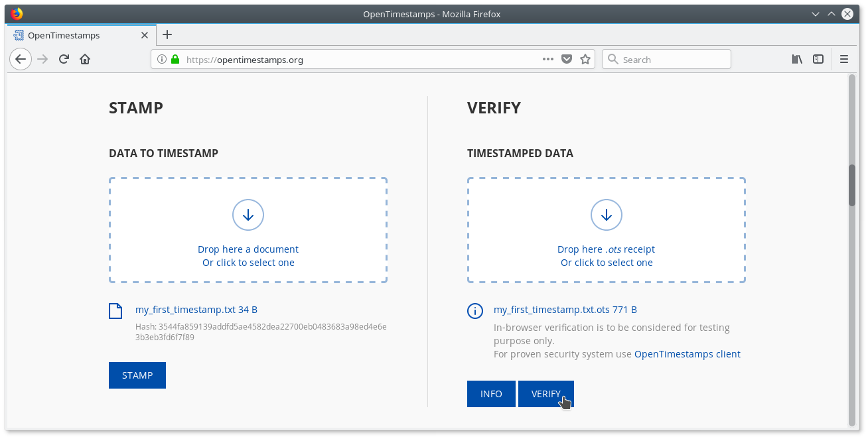Select the OpenTimestamps tab

(x=82, y=34)
